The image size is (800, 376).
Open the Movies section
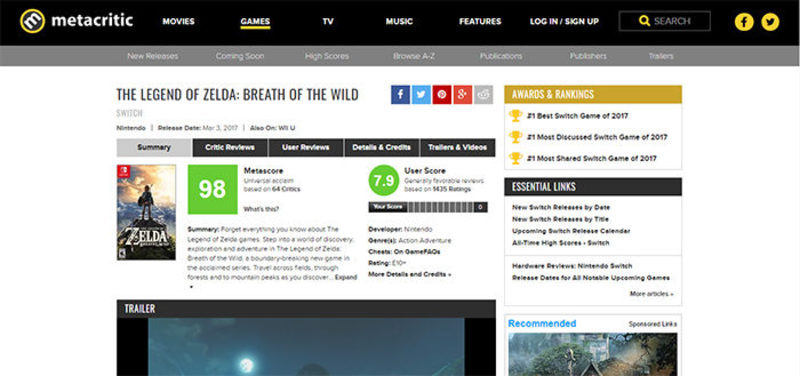[x=179, y=21]
